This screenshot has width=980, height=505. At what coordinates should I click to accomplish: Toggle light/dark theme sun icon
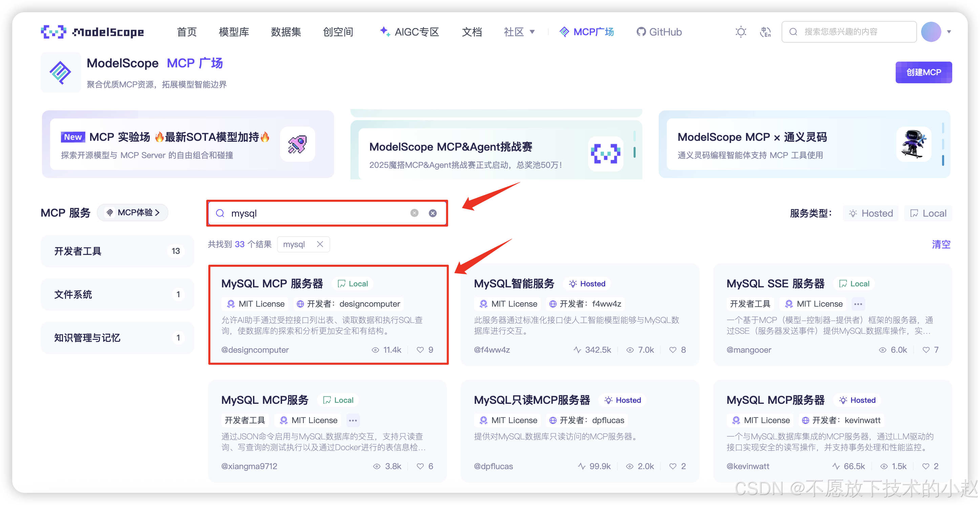[x=740, y=32]
